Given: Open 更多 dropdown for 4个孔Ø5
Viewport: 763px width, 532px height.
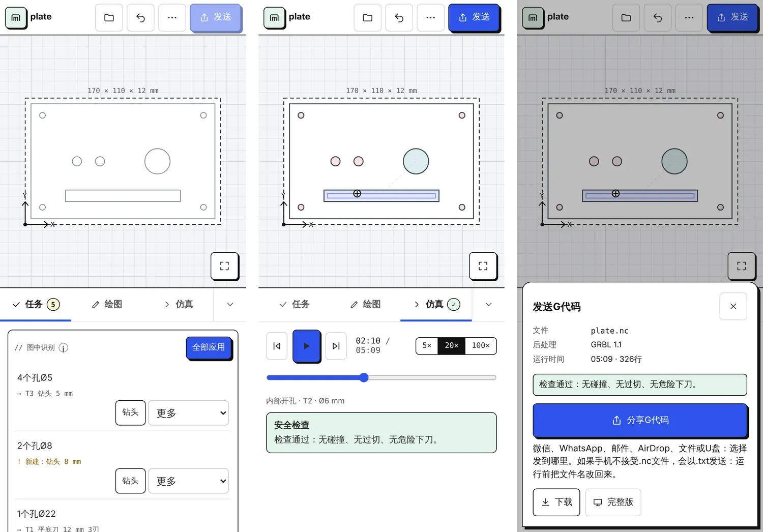Looking at the screenshot, I should pyautogui.click(x=189, y=413).
